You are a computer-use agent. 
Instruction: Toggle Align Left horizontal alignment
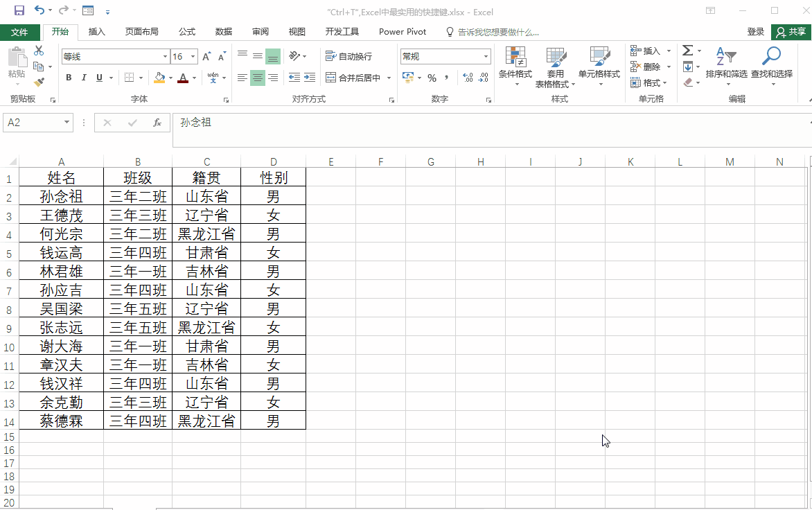(242, 78)
